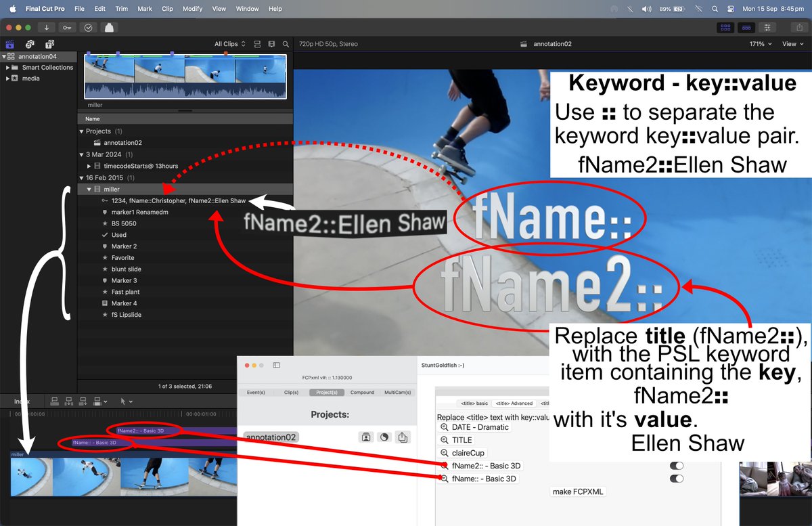
Task: Collapse the Projects group
Action: click(x=81, y=131)
